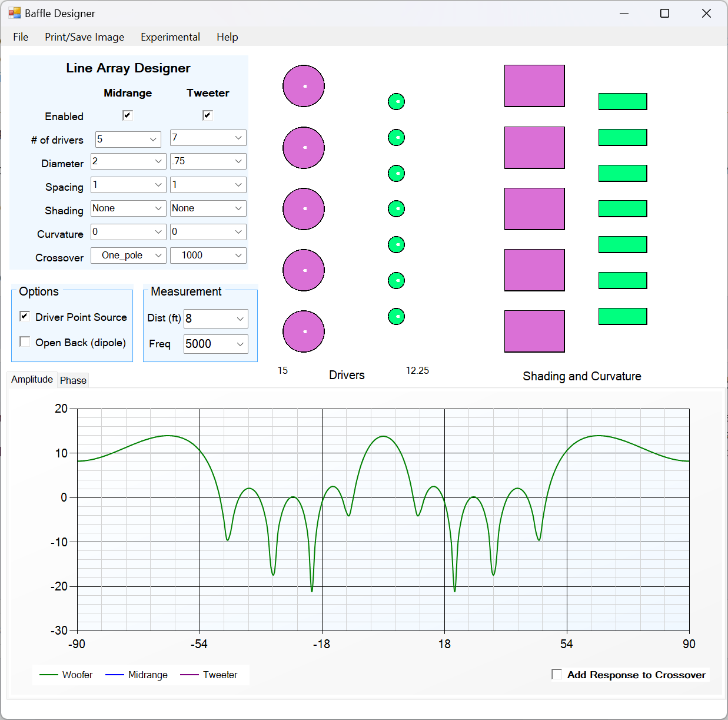Enable Open Back (dipole) option

25,341
